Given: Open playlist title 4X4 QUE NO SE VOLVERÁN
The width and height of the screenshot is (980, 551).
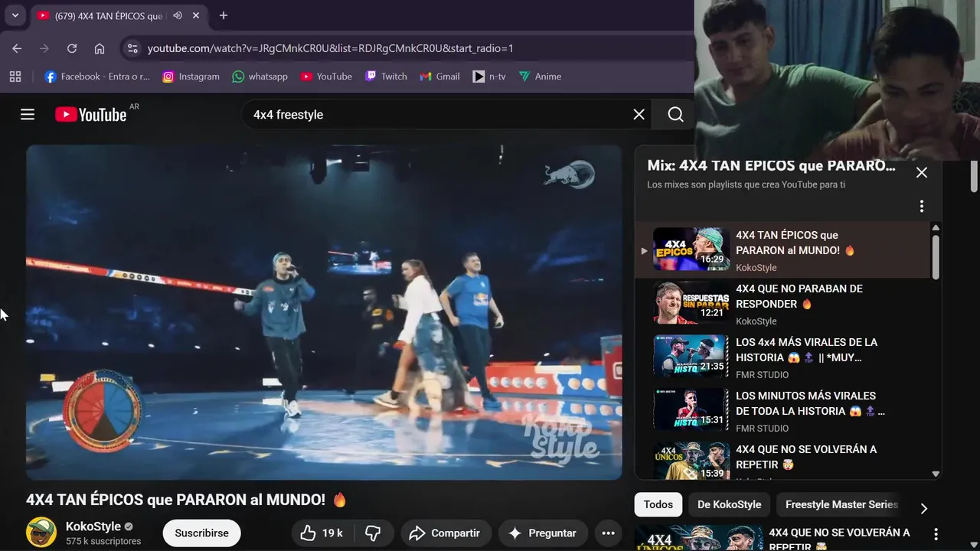Looking at the screenshot, I should click(806, 457).
